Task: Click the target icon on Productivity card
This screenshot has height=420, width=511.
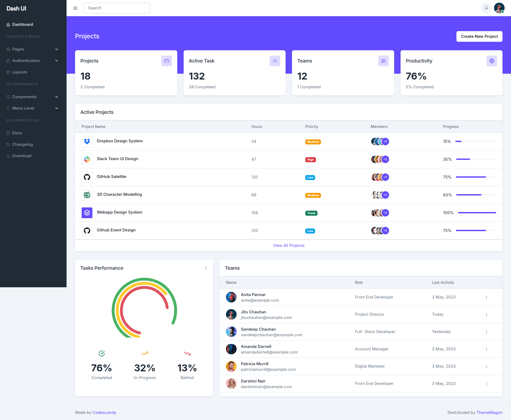Action: coord(492,61)
